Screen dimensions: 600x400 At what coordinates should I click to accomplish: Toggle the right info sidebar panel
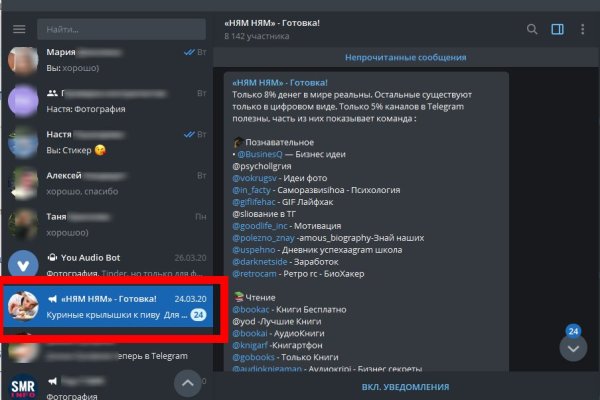[x=557, y=29]
